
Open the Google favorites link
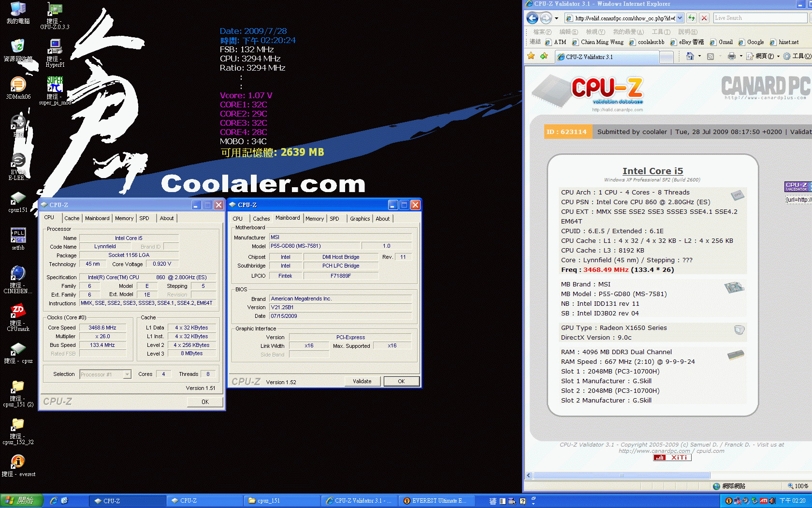tap(751, 42)
